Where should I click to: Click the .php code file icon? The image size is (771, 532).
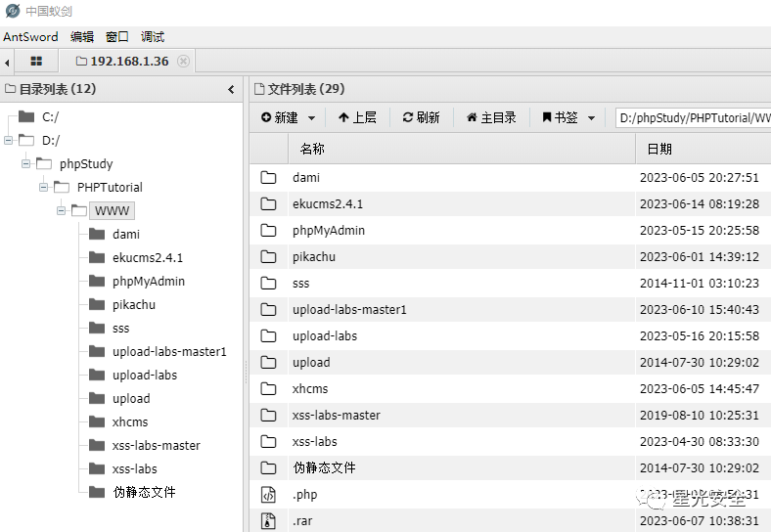click(268, 495)
